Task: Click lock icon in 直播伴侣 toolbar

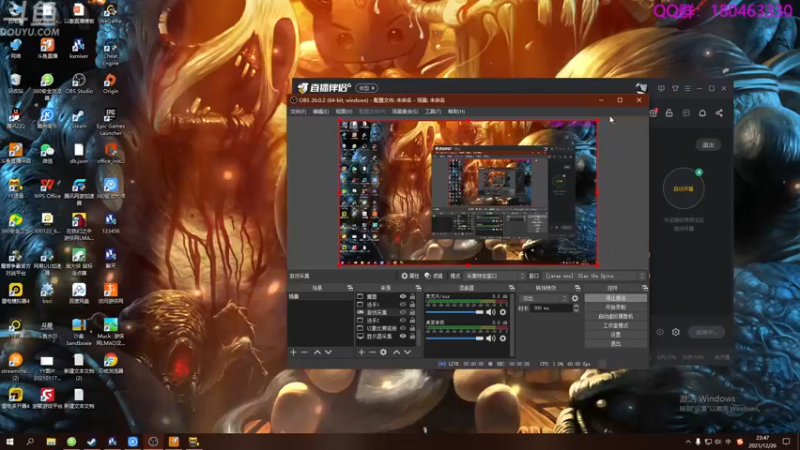Action: click(x=669, y=113)
